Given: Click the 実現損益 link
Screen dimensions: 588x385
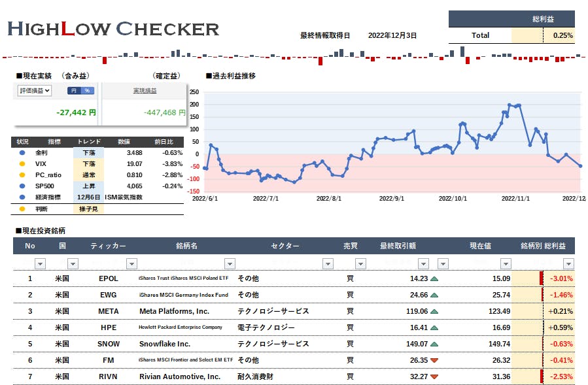Looking at the screenshot, I should (145, 91).
